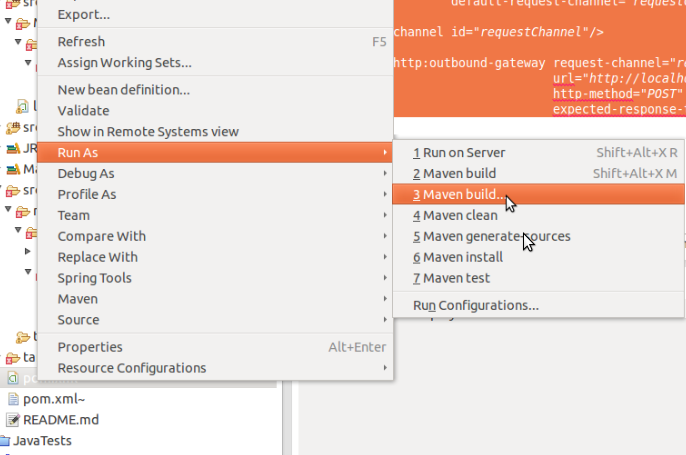Click the pom.xml~ file icon
This screenshot has height=455, width=686.
click(13, 399)
